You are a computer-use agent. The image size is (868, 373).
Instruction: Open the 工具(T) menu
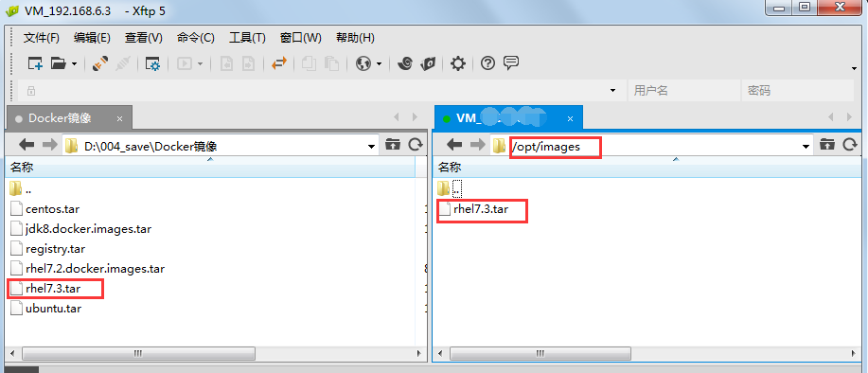click(247, 38)
